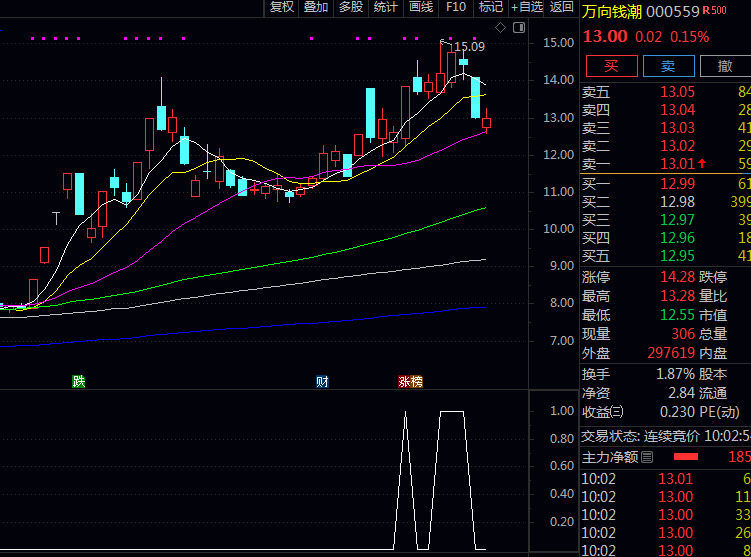Viewport: 751px width, 557px height.
Task: Click 现量 value 306
Action: click(683, 334)
